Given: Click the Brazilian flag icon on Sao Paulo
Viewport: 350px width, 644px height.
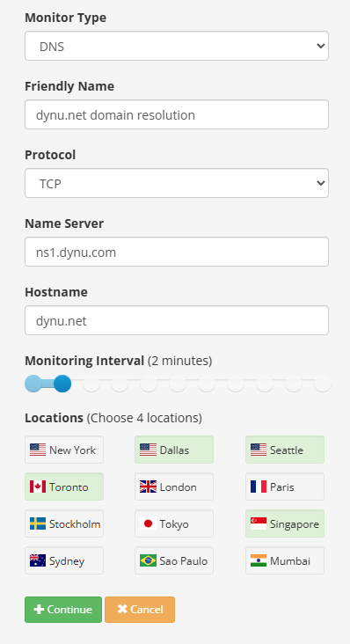Looking at the screenshot, I should point(148,560).
